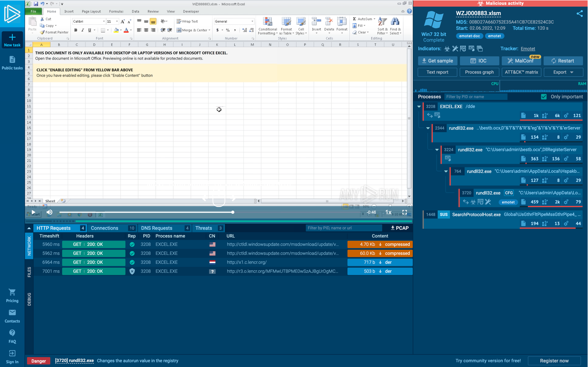The height and width of the screenshot is (367, 588).
Task: Click the Italic formatting button in Excel
Action: (83, 30)
